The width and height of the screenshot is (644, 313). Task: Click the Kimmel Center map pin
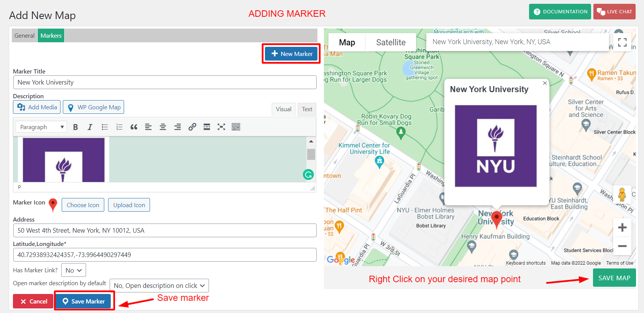click(379, 163)
